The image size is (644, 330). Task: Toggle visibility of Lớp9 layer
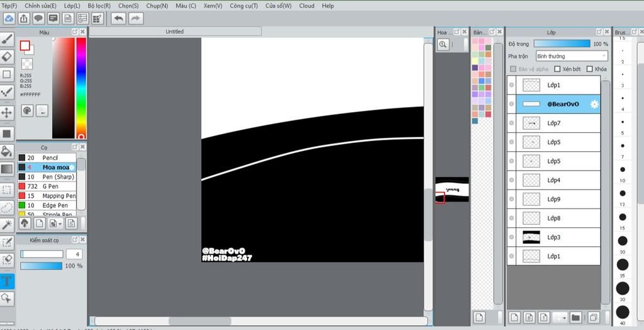(x=511, y=199)
